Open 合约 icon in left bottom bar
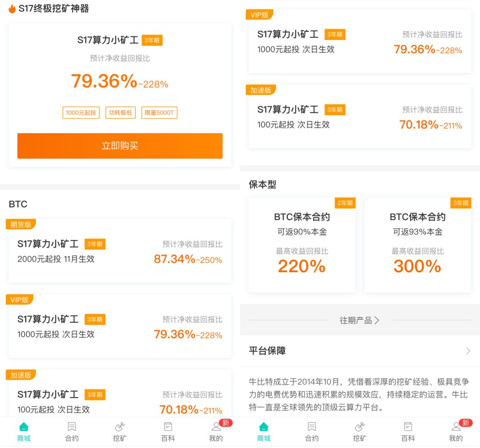The width and height of the screenshot is (480, 448). 72,427
